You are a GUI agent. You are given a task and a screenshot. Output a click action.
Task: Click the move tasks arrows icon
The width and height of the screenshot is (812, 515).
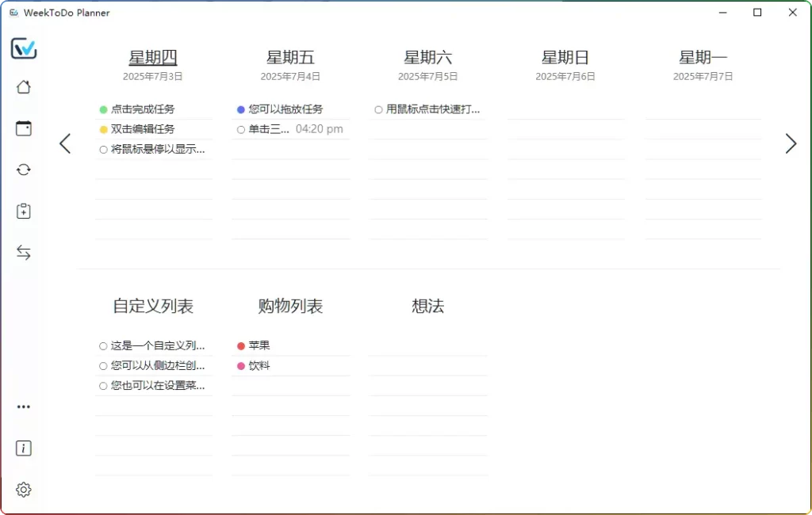[24, 252]
